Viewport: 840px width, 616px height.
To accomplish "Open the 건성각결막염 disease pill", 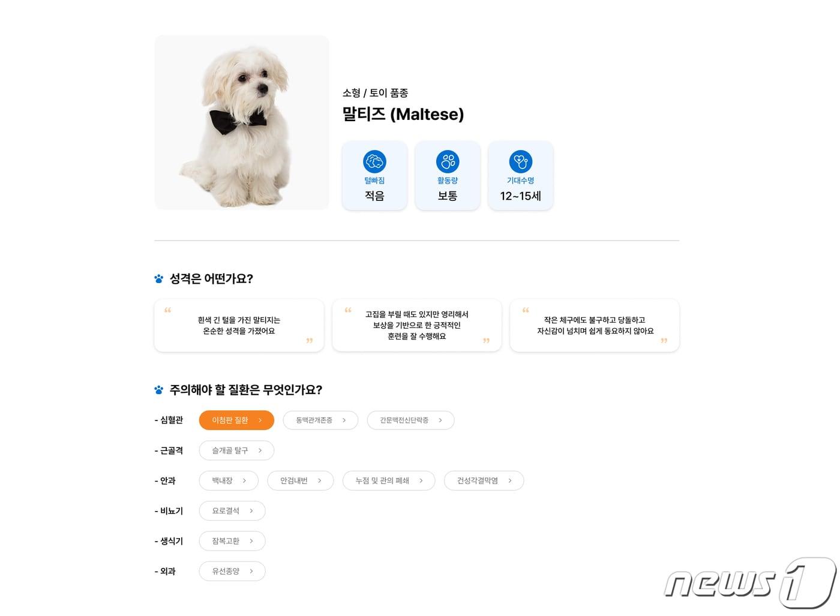I will pos(484,481).
